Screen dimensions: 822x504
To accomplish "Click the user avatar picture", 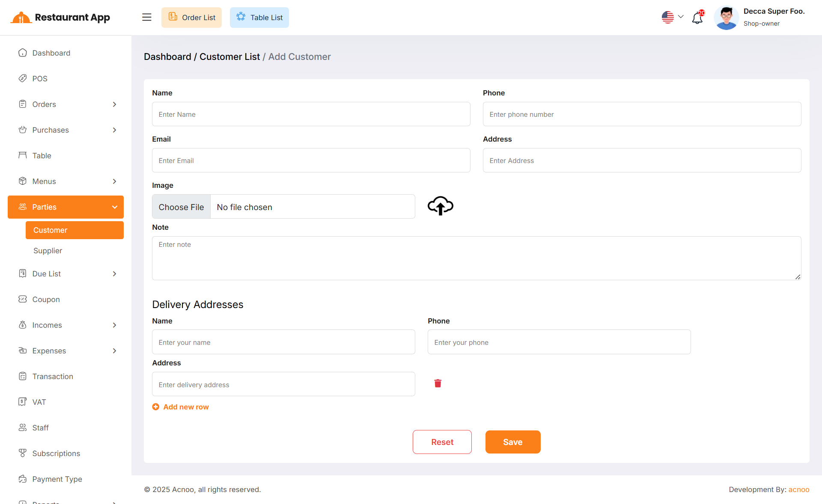I will 726,18.
